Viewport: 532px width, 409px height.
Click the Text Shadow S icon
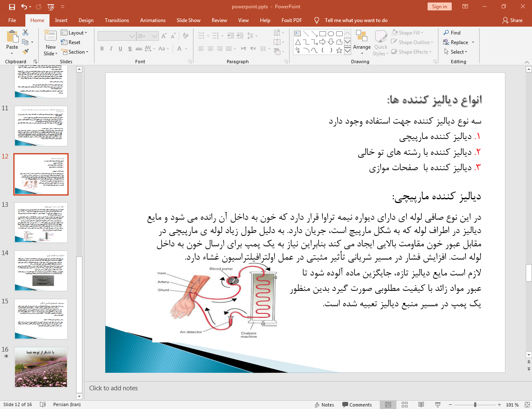(x=130, y=49)
